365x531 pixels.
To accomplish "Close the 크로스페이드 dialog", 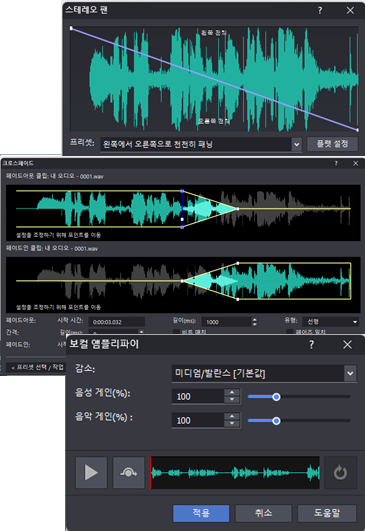I will click(x=356, y=163).
